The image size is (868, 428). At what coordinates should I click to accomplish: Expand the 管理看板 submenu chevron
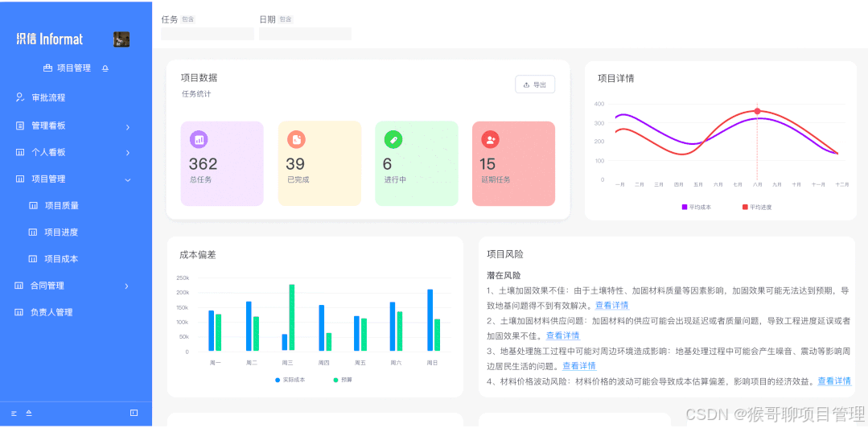coord(128,127)
